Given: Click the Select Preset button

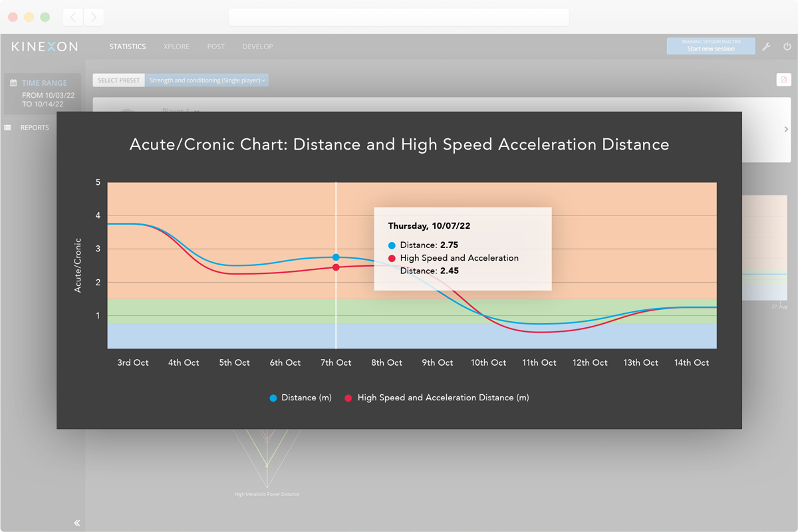Looking at the screenshot, I should [119, 80].
